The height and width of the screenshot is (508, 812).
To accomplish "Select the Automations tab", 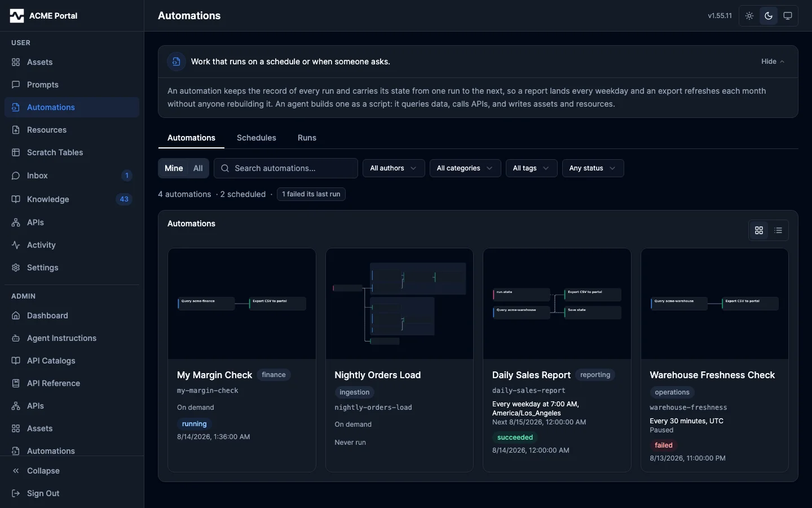I will point(191,138).
